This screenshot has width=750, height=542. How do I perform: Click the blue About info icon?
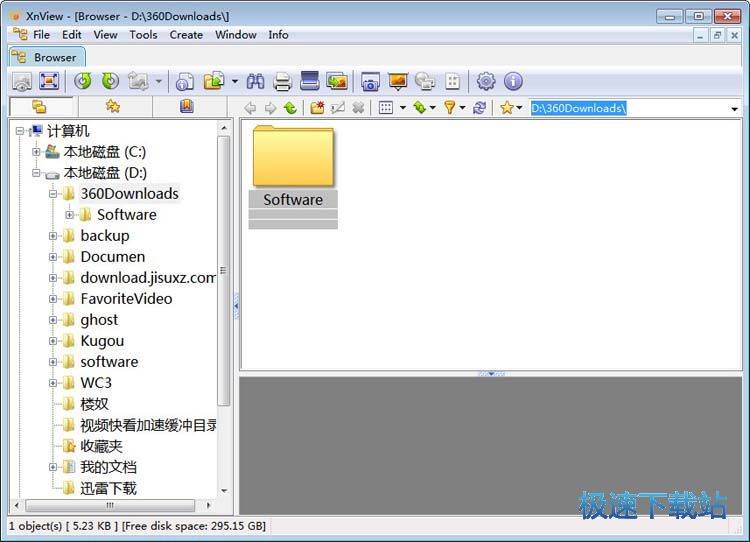click(513, 81)
